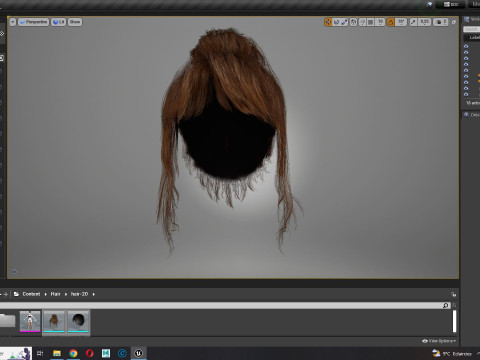Expand arrow after Content breadcrumb

[x=46, y=294]
